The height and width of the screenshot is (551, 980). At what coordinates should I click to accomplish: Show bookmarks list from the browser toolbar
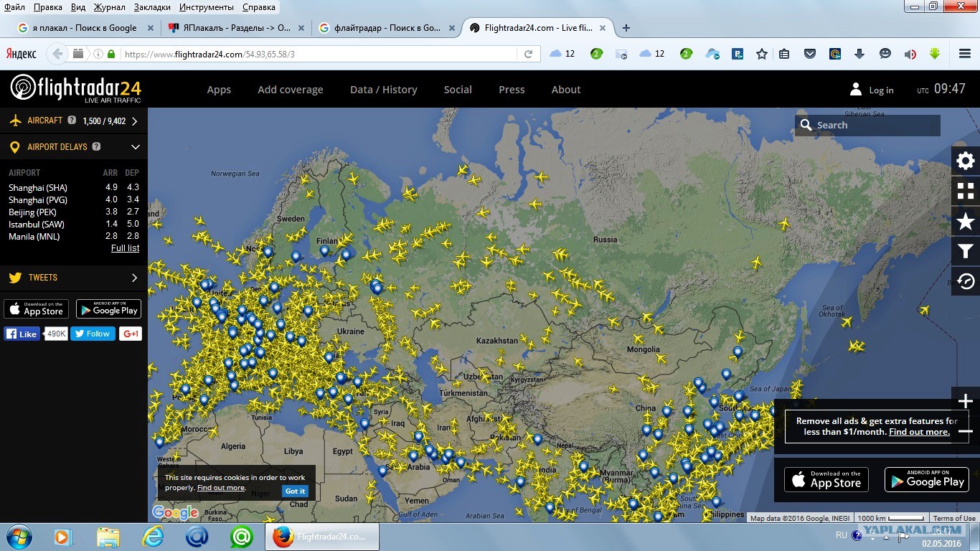coord(784,54)
